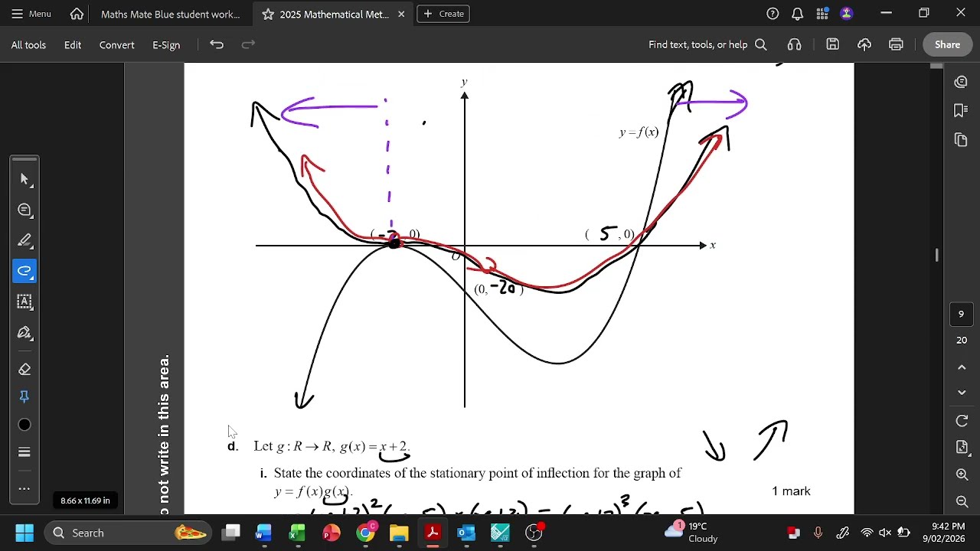This screenshot has height=551, width=980.
Task: Go to Acrobat Home view
Action: point(77,14)
